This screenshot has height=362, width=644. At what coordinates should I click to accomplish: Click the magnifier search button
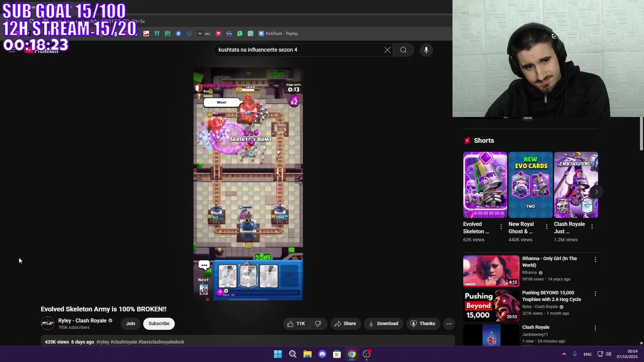click(x=403, y=50)
